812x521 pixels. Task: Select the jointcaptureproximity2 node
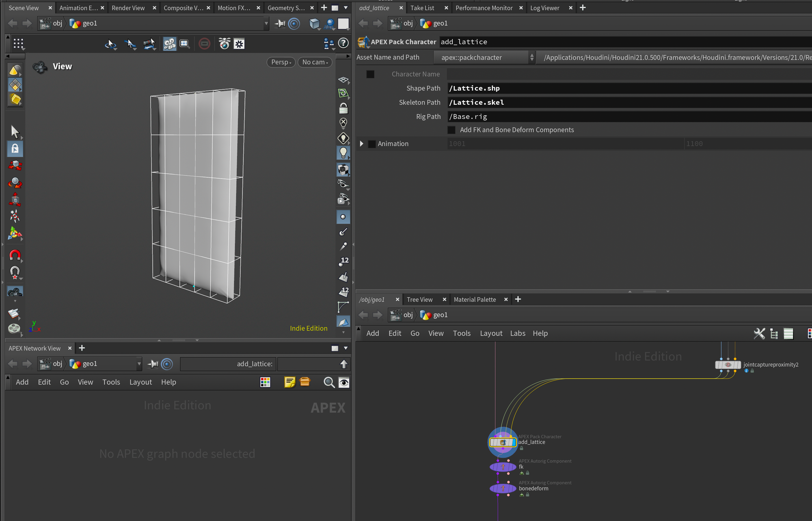(x=728, y=365)
